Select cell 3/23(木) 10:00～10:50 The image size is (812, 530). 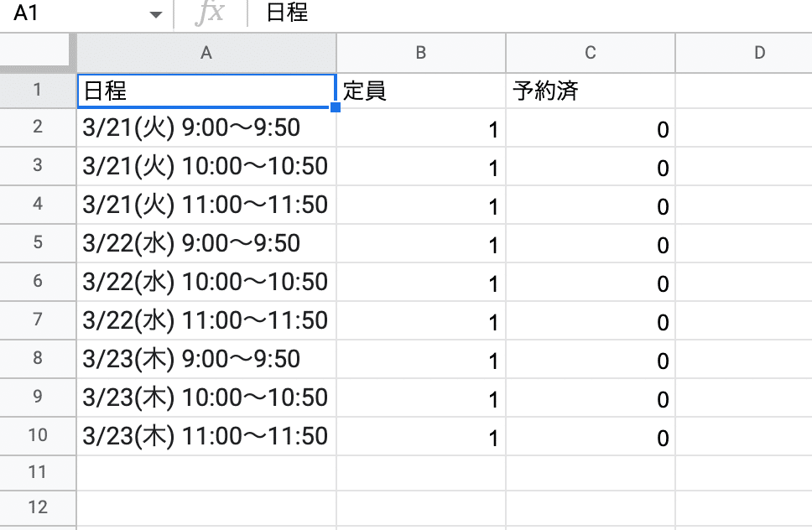click(x=206, y=397)
